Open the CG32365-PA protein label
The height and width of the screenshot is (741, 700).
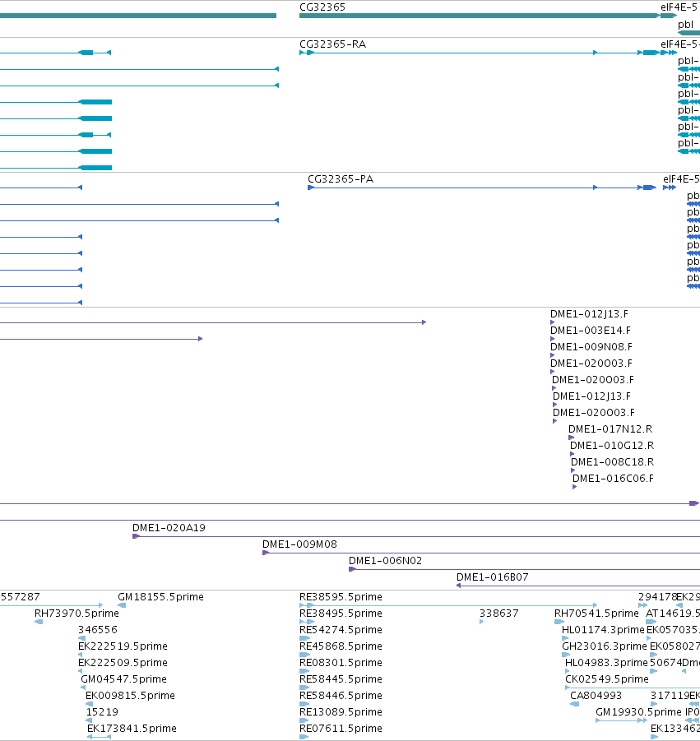pos(341,179)
